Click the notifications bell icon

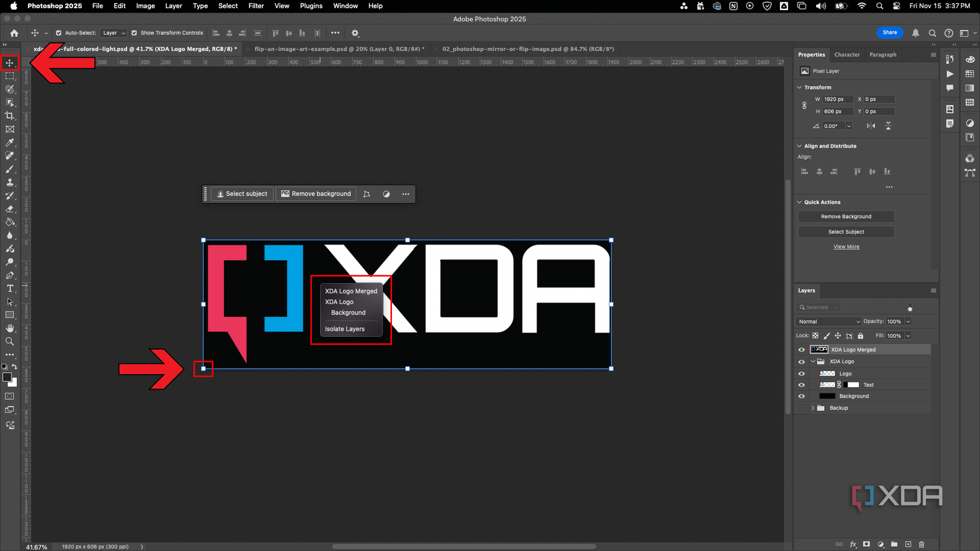coord(915,33)
